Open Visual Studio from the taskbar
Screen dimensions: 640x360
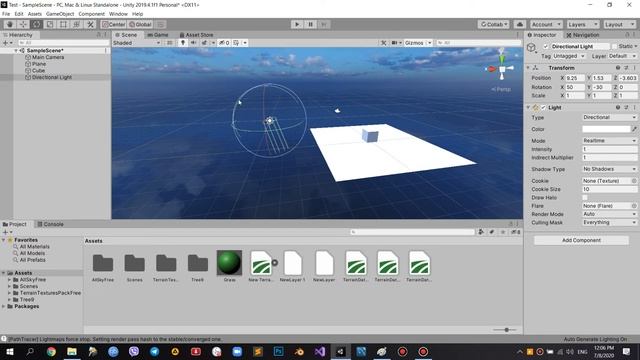coord(320,351)
